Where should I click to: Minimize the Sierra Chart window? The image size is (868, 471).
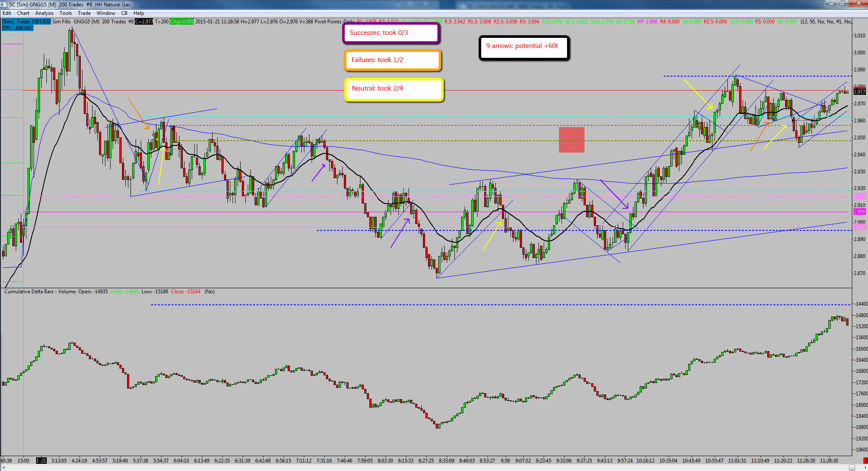[x=832, y=4]
